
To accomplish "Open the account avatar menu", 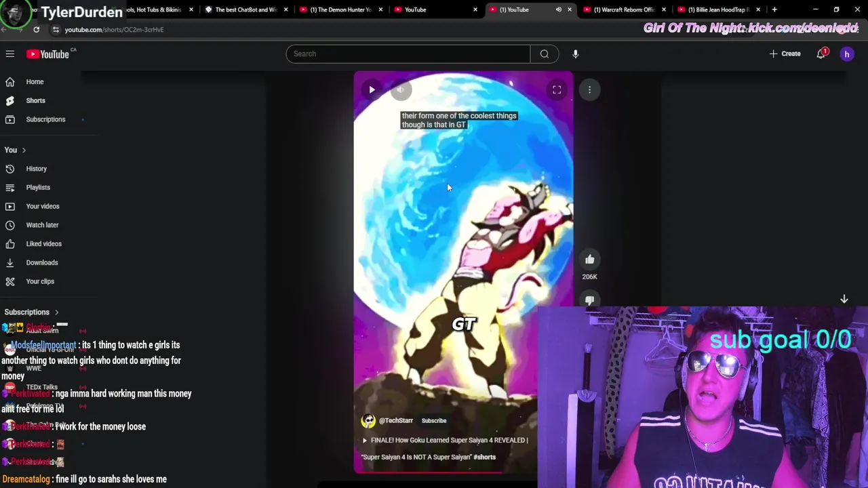I will [847, 54].
